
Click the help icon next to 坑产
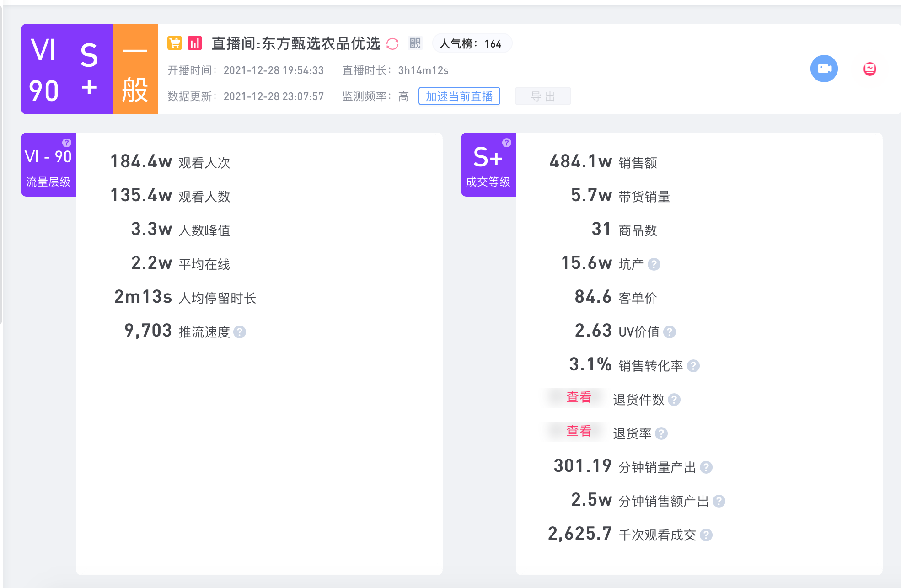pyautogui.click(x=654, y=264)
